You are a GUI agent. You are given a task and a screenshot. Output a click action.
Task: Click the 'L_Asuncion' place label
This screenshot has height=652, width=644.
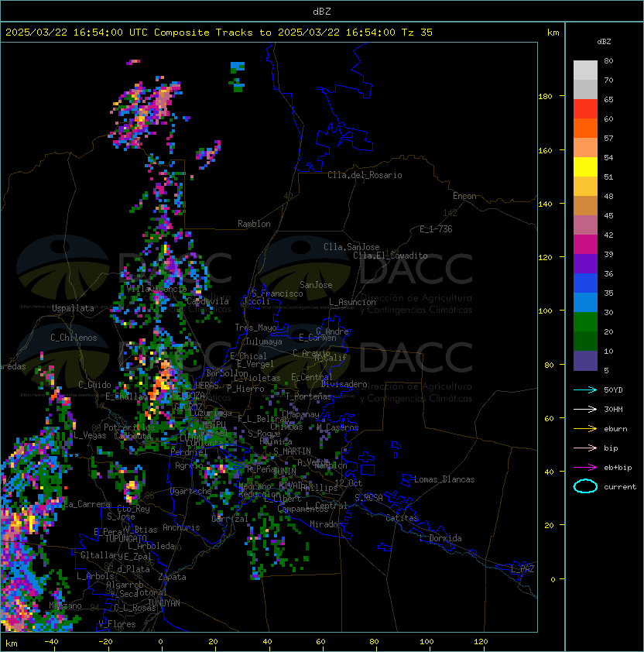[x=352, y=302]
